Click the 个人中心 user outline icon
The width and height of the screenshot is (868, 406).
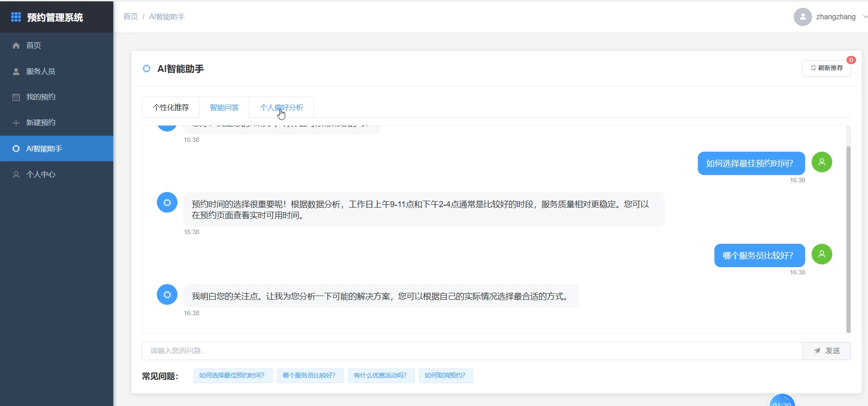tap(16, 175)
